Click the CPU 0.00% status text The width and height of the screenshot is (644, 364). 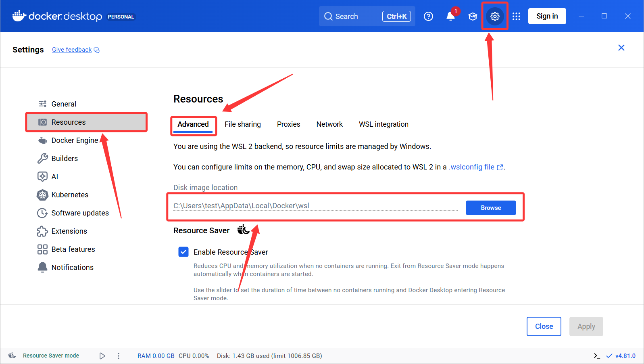tap(194, 356)
